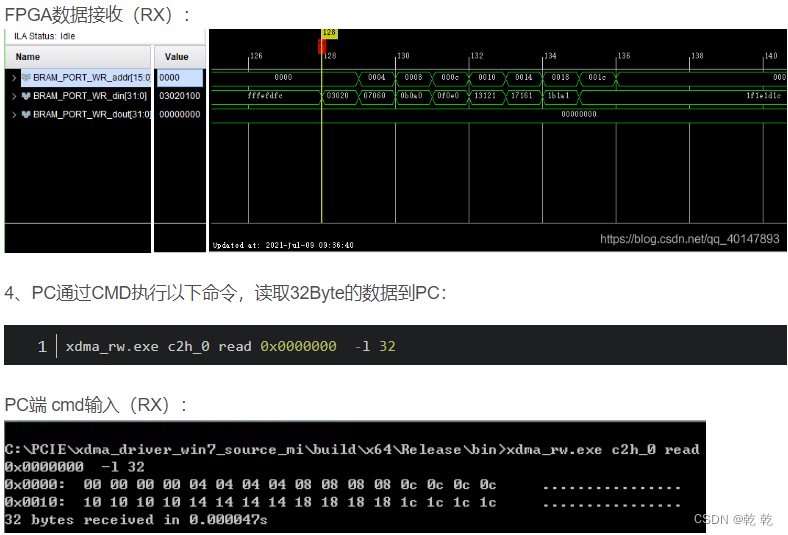Screen dimensions: 788x535
Task: Click line number 1 in code block
Action: click(x=42, y=347)
